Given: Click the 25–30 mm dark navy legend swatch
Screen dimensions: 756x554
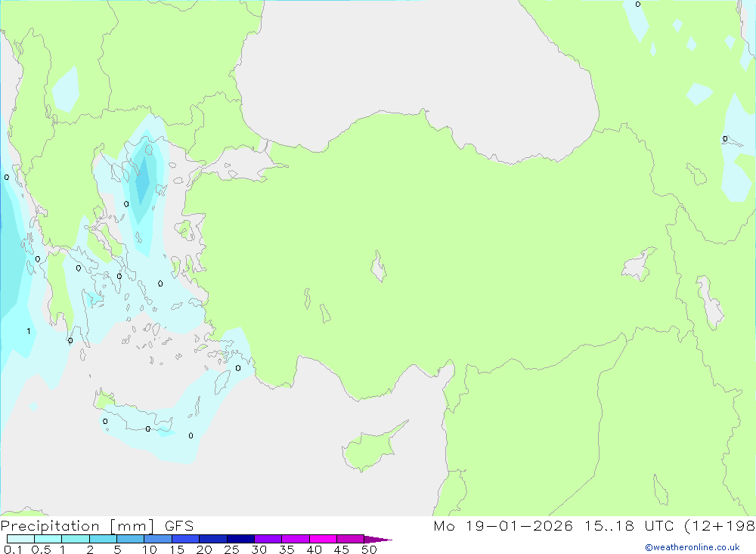Looking at the screenshot, I should pyautogui.click(x=240, y=539).
